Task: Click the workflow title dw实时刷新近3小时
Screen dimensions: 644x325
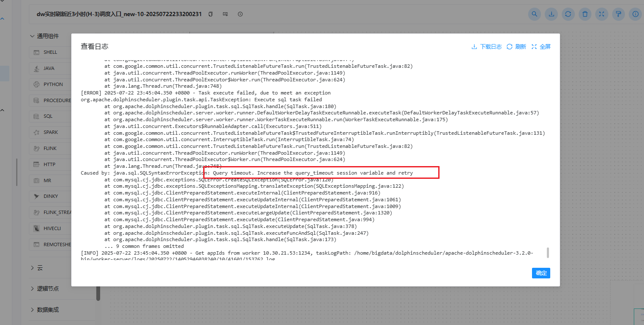Action: pyautogui.click(x=120, y=14)
